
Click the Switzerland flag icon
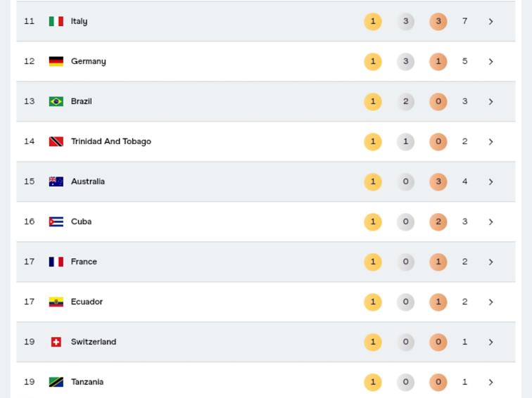click(56, 342)
